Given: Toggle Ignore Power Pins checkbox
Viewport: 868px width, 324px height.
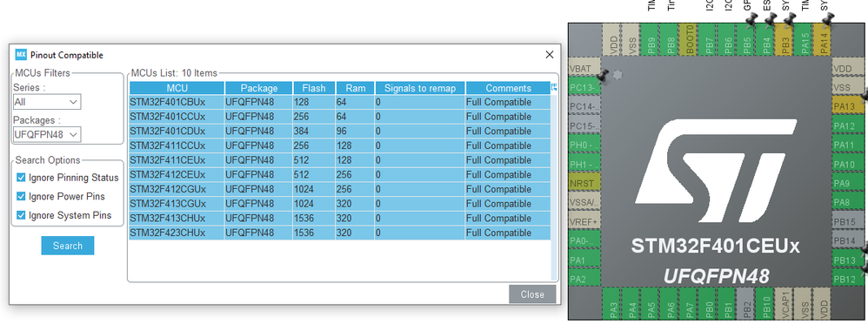Looking at the screenshot, I should [21, 196].
